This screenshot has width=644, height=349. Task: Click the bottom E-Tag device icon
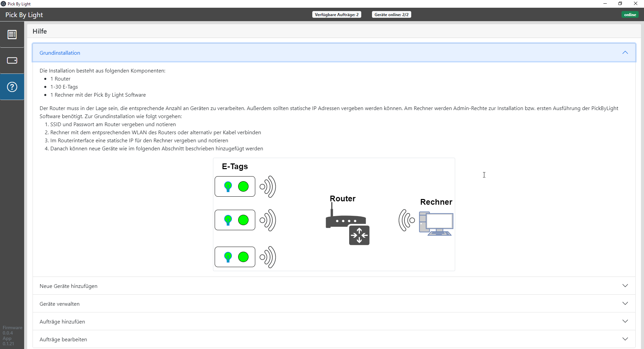(235, 257)
